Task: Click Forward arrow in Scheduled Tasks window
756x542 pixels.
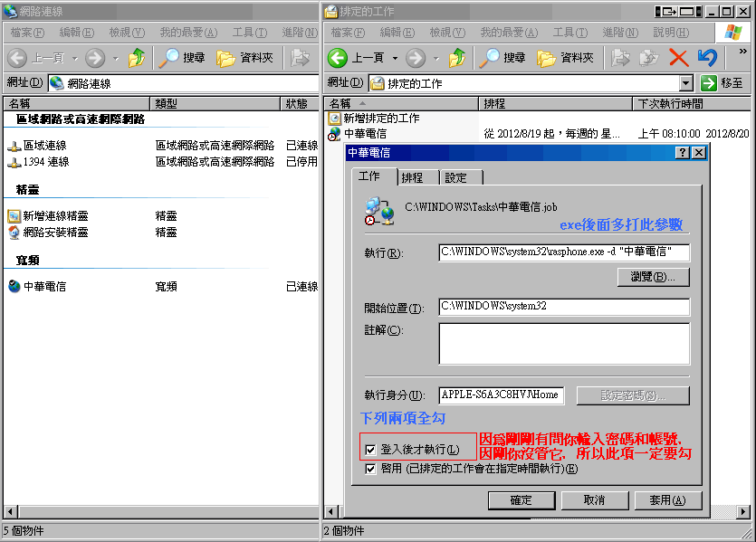Action: [x=416, y=58]
